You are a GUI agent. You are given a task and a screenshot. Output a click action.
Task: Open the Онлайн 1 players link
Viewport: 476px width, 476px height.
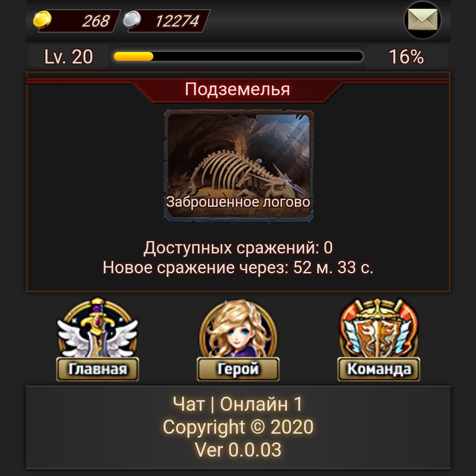[x=261, y=404]
